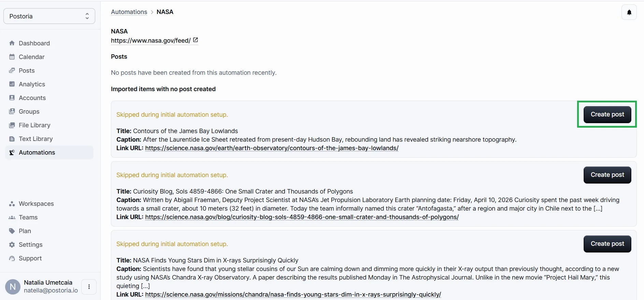644x300 pixels.
Task: Click the Natalia Umetcaia avatar
Action: (13, 287)
